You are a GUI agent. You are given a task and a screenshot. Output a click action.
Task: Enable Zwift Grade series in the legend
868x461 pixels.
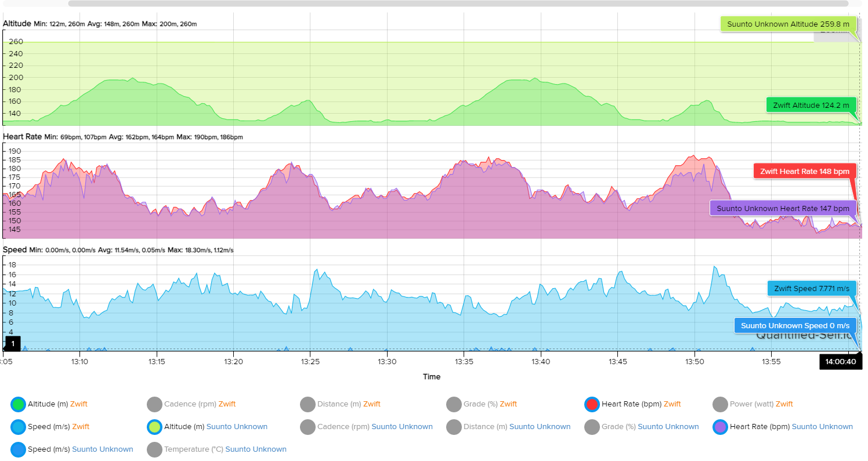point(482,404)
